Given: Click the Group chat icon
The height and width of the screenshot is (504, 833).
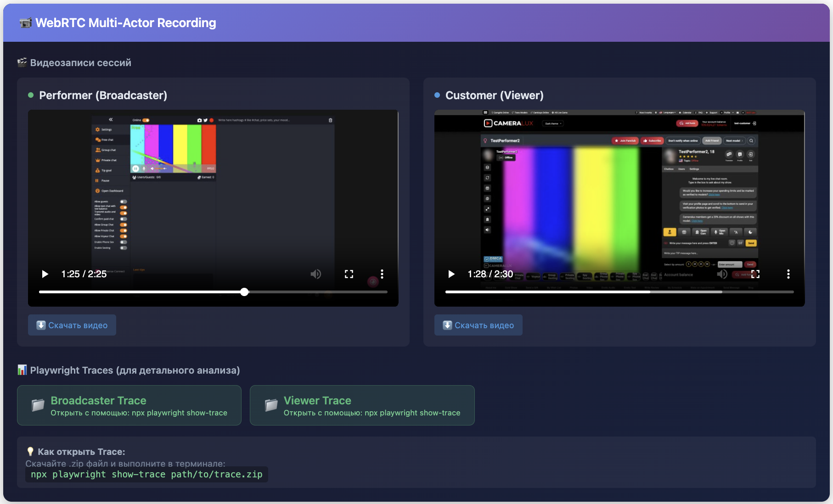Looking at the screenshot, I should tap(97, 150).
